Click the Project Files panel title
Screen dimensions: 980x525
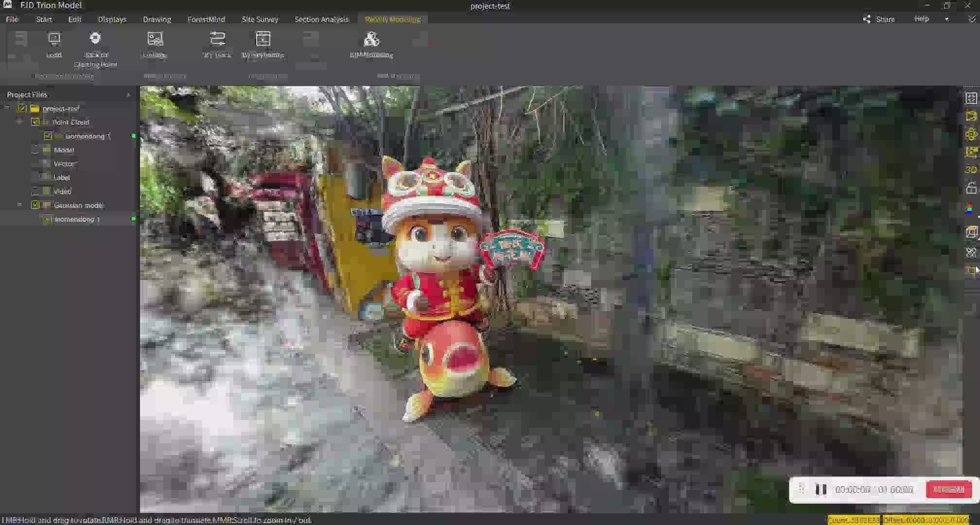click(x=27, y=95)
